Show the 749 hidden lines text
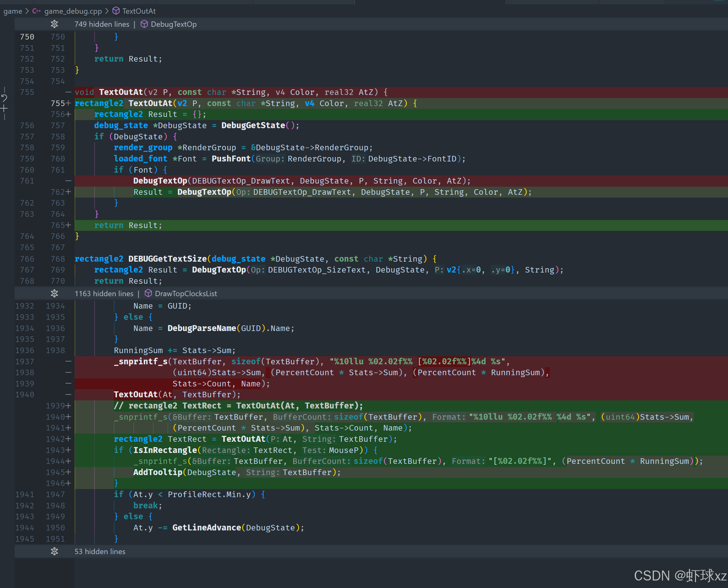 pos(102,24)
